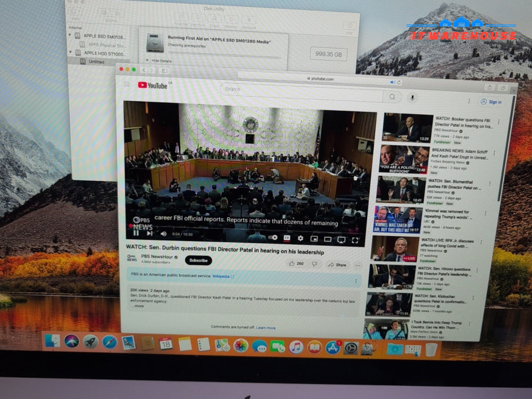Click First Aid in Disk Utility
Screen dimensions: 532x399
(181, 19)
